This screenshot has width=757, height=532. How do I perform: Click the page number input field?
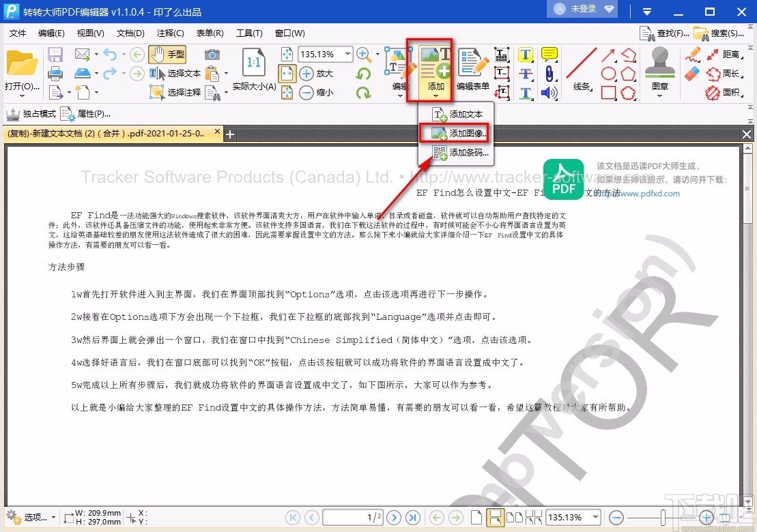pos(353,518)
